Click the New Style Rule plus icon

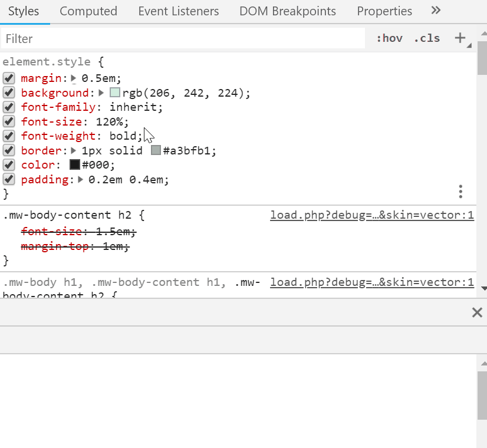[460, 38]
